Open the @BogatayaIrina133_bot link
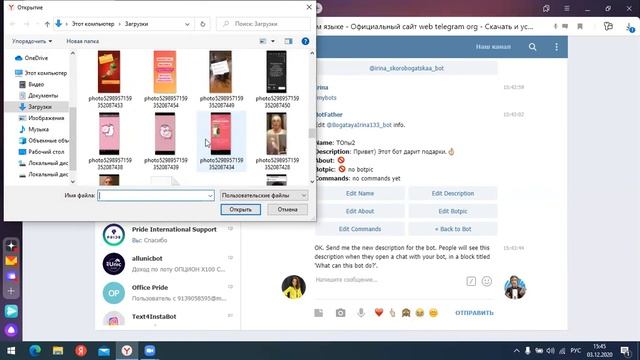 point(359,125)
